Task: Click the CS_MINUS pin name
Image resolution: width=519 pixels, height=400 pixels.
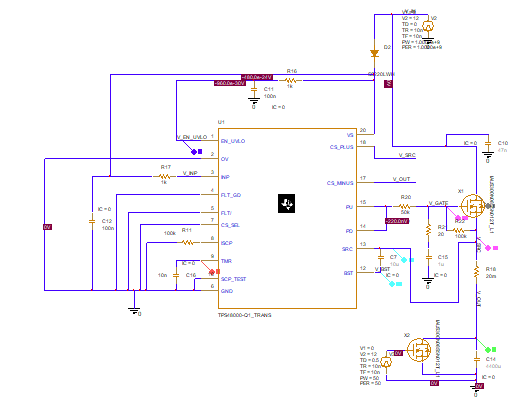Action: (340, 183)
